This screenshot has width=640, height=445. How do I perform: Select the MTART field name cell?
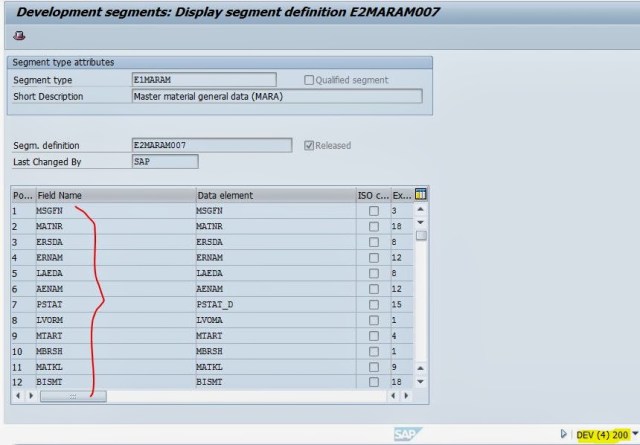[x=116, y=336]
